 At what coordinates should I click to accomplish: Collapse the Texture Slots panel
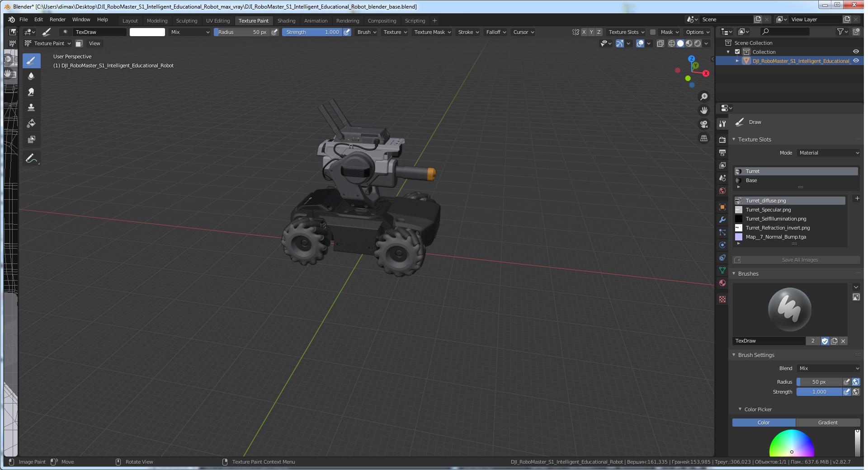(x=734, y=139)
